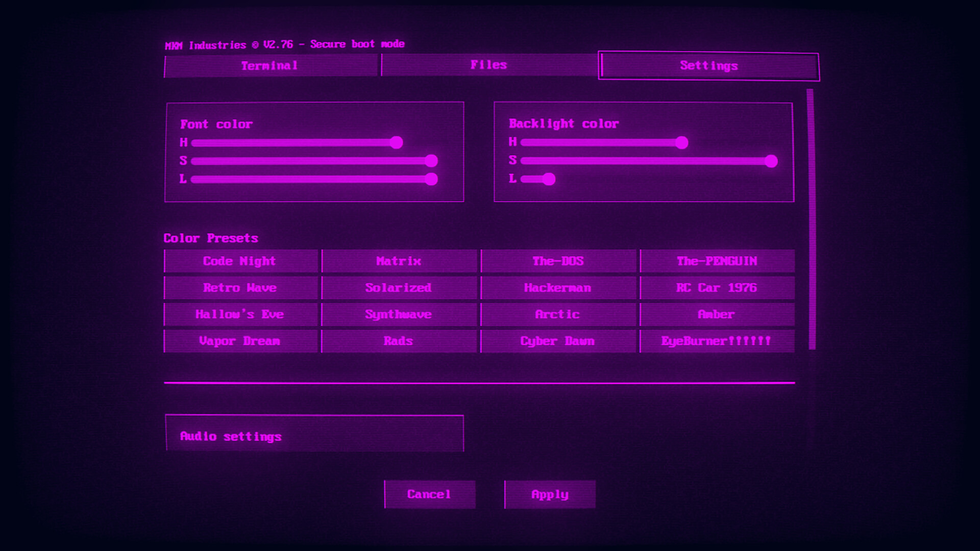Choose the The-DOS color preset
Image resolution: width=980 pixels, height=551 pixels.
click(x=558, y=261)
